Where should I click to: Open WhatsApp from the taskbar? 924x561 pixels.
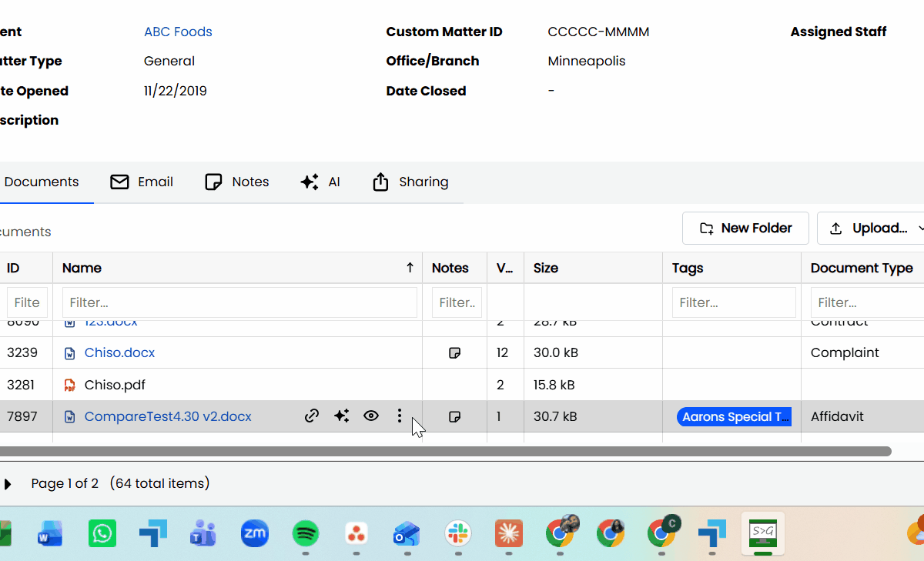[x=102, y=533]
